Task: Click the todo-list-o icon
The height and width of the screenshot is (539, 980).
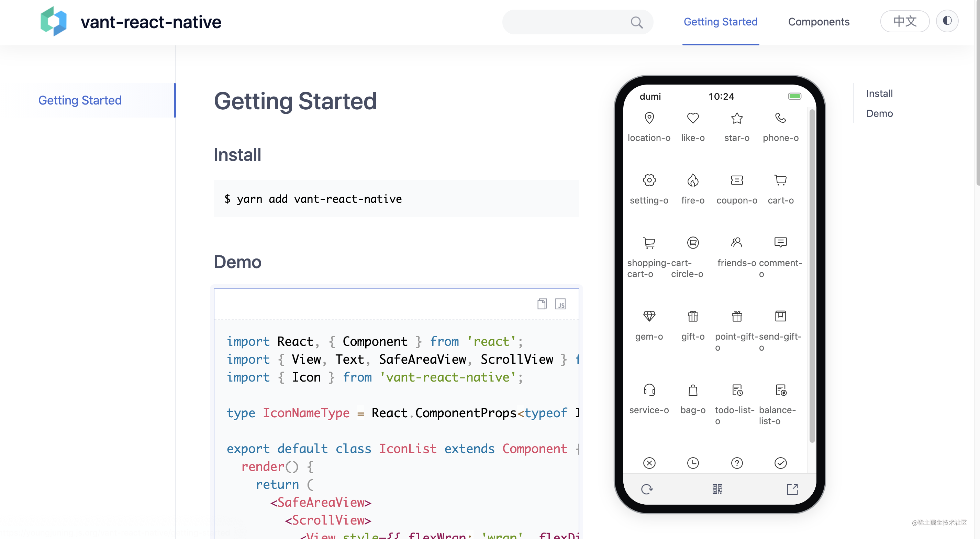Action: tap(736, 390)
